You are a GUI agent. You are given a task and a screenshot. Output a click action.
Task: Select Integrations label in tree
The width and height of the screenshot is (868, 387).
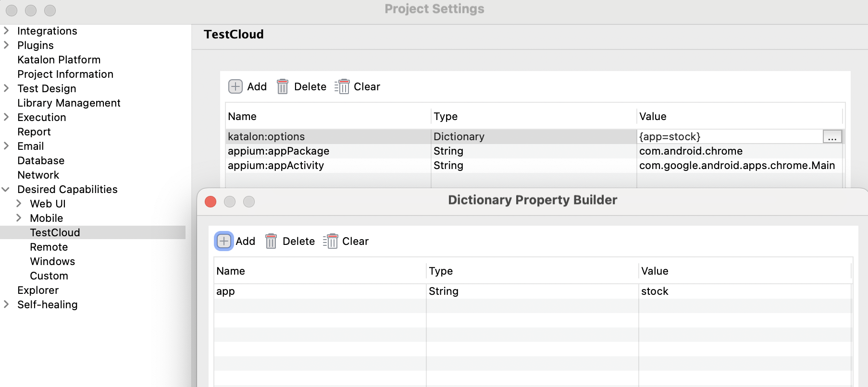coord(47,31)
